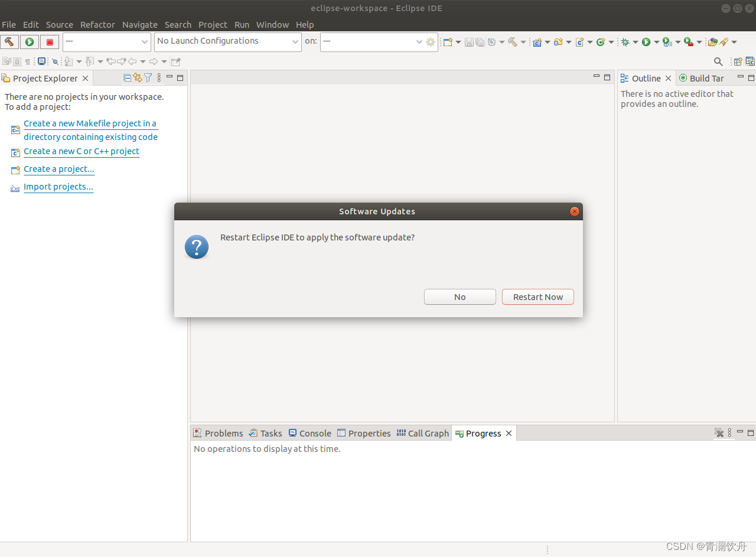The image size is (756, 557).
Task: Click Restart Now in Software Updates dialog
Action: point(537,297)
